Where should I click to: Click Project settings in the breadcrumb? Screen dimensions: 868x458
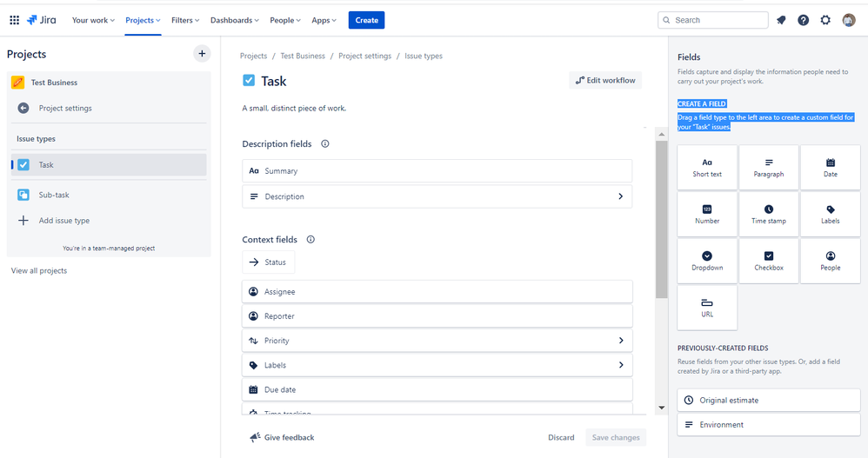click(364, 56)
